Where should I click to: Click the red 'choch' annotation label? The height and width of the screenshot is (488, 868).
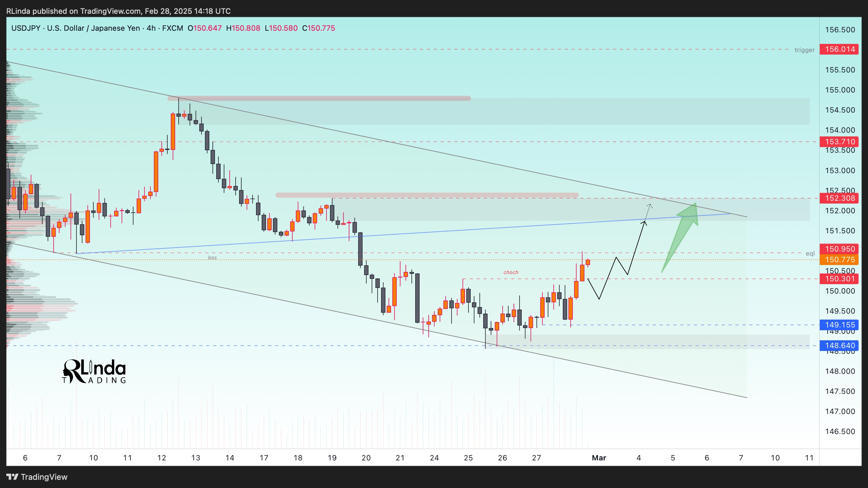point(511,272)
